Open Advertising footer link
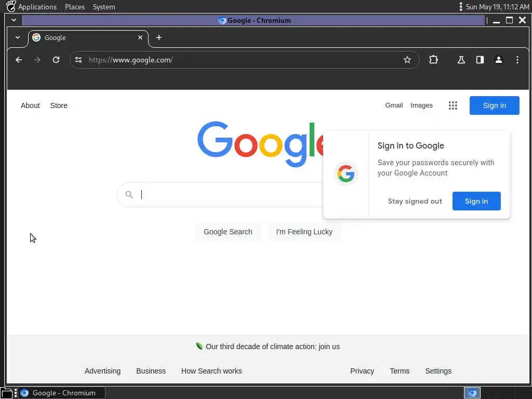 102,371
